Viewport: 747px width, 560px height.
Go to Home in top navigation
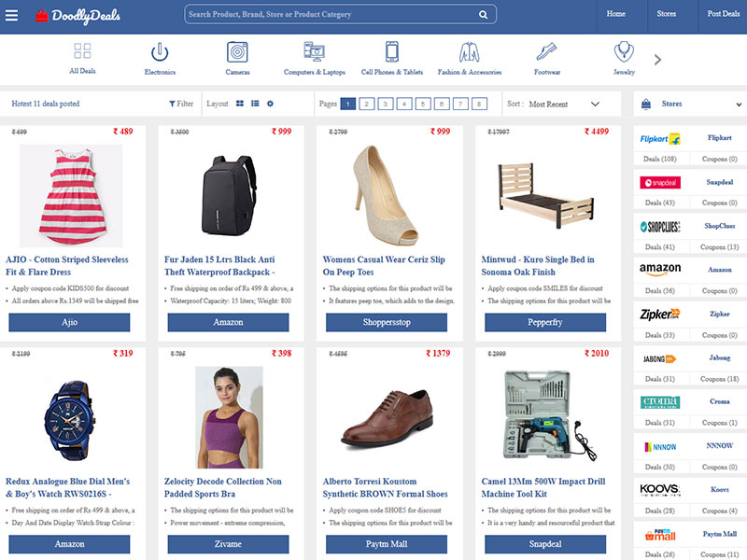click(616, 14)
